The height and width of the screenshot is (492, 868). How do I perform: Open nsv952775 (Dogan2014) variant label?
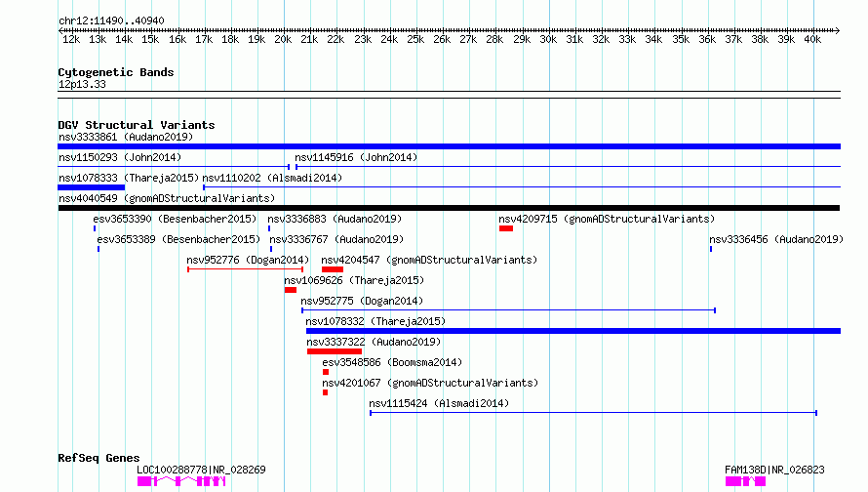click(x=362, y=301)
